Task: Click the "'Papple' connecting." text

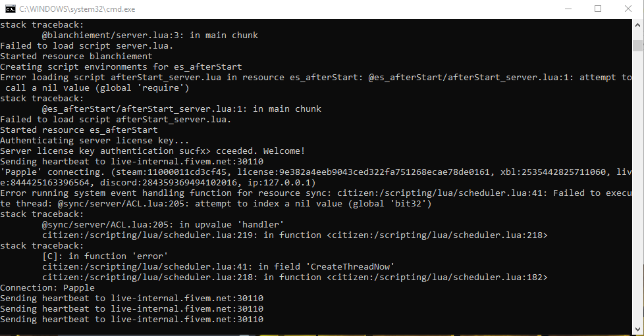Action: pyautogui.click(x=53, y=172)
